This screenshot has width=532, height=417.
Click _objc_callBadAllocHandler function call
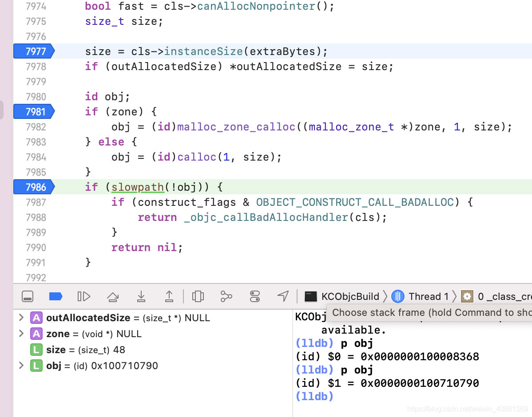pyautogui.click(x=266, y=217)
